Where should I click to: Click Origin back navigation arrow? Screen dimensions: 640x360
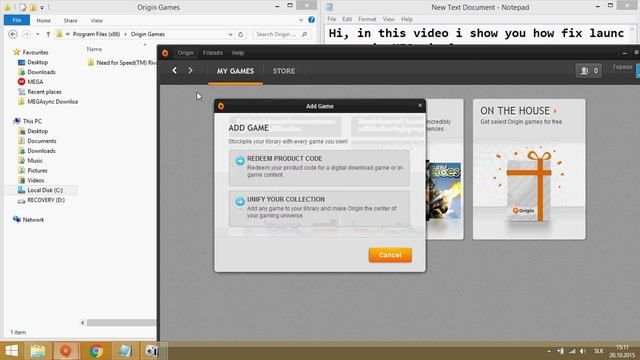(x=174, y=70)
